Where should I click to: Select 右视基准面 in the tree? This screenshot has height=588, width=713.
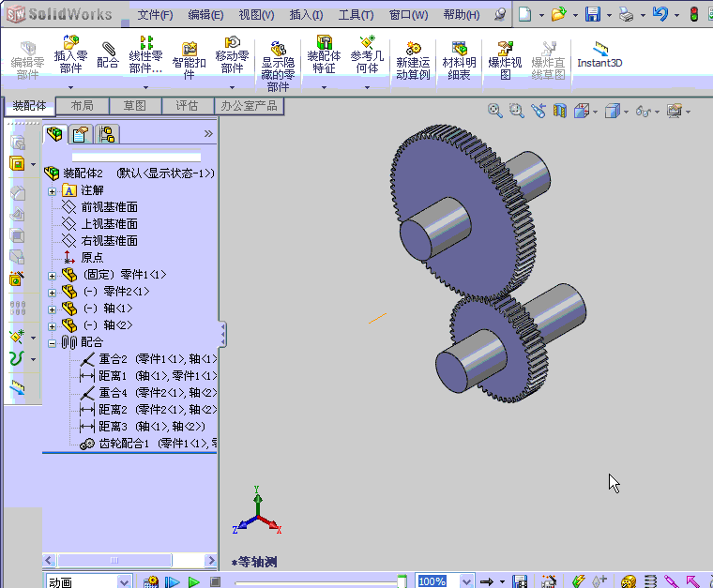point(109,241)
